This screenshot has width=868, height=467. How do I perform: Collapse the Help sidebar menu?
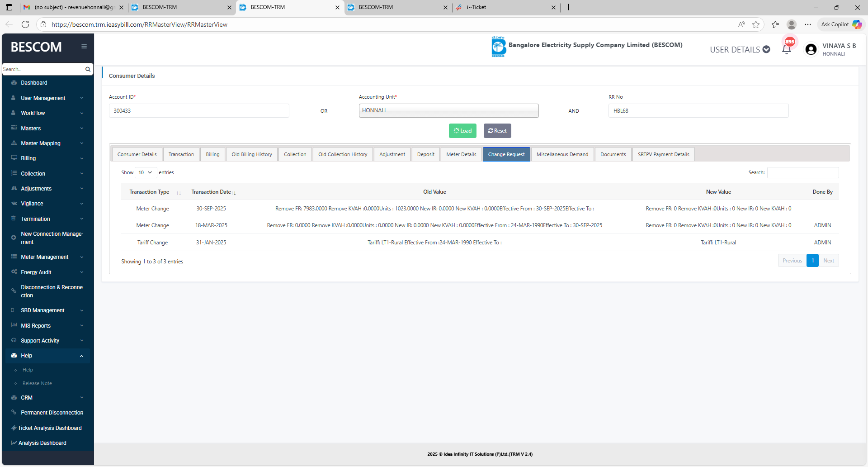(47, 356)
